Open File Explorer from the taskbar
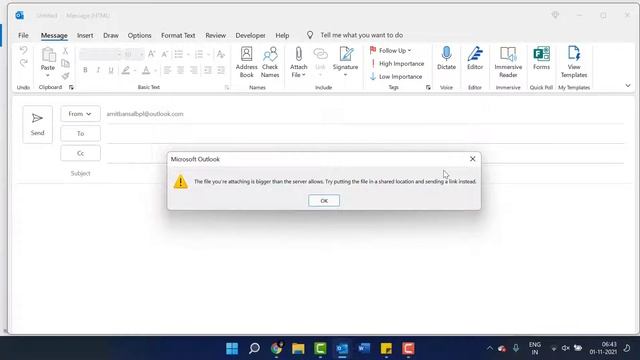This screenshot has width=640, height=360. click(x=298, y=348)
